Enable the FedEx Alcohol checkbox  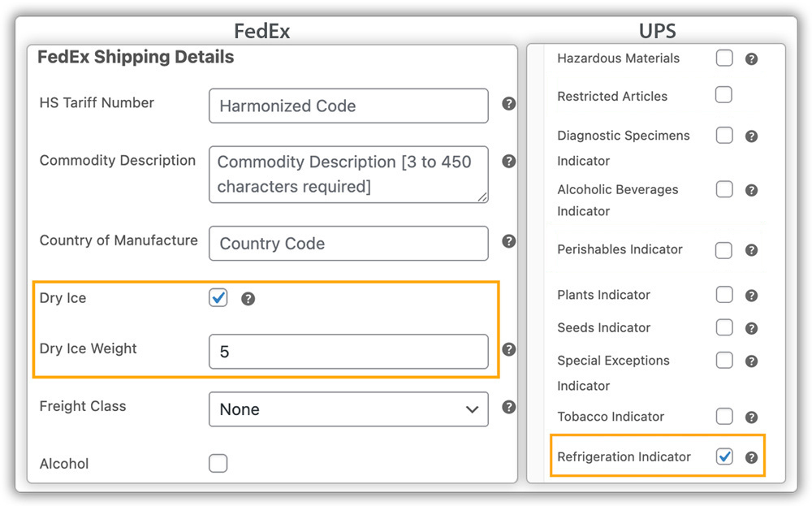(x=218, y=463)
